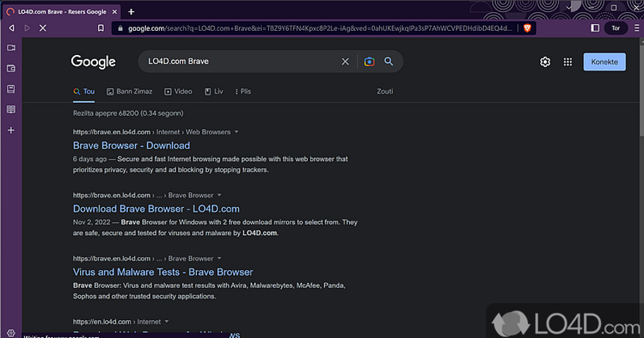Image resolution: width=644 pixels, height=338 pixels.
Task: Open Brave Browser - Download result
Action: 132,146
